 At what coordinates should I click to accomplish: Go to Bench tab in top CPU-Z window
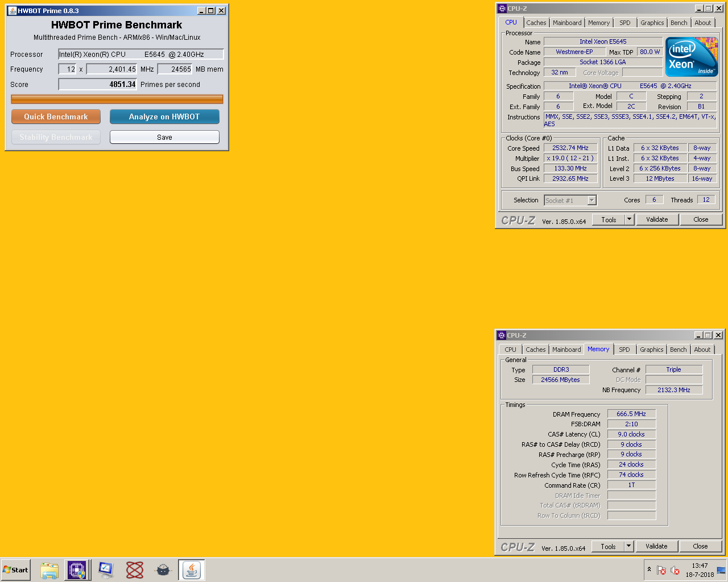(x=679, y=23)
